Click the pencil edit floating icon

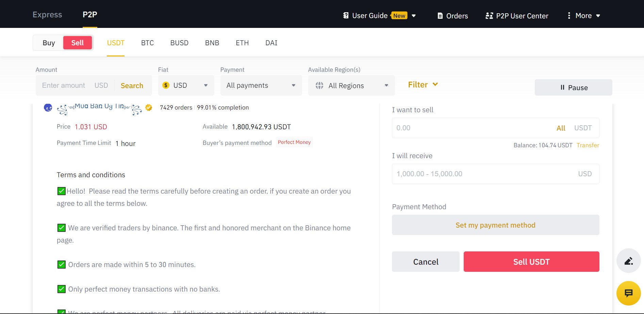[x=628, y=261]
